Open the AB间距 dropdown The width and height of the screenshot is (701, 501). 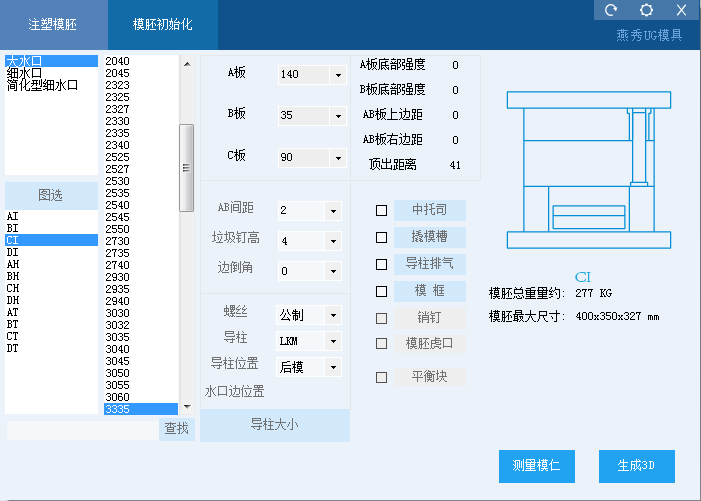(x=333, y=211)
